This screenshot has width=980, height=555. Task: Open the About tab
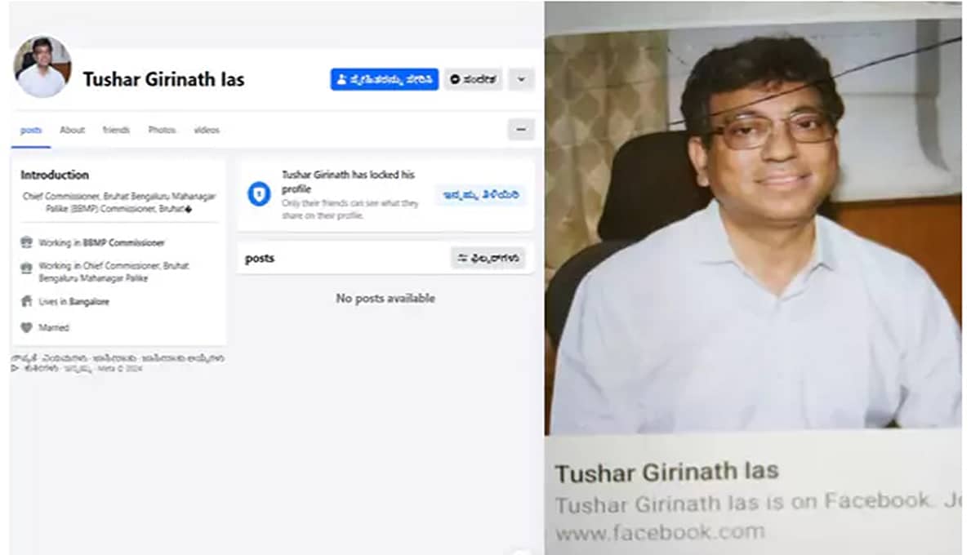coord(72,130)
